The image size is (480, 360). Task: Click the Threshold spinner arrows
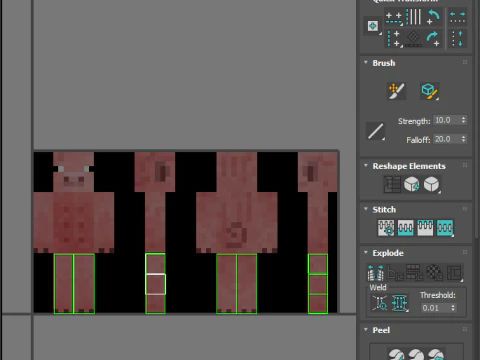click(x=453, y=308)
